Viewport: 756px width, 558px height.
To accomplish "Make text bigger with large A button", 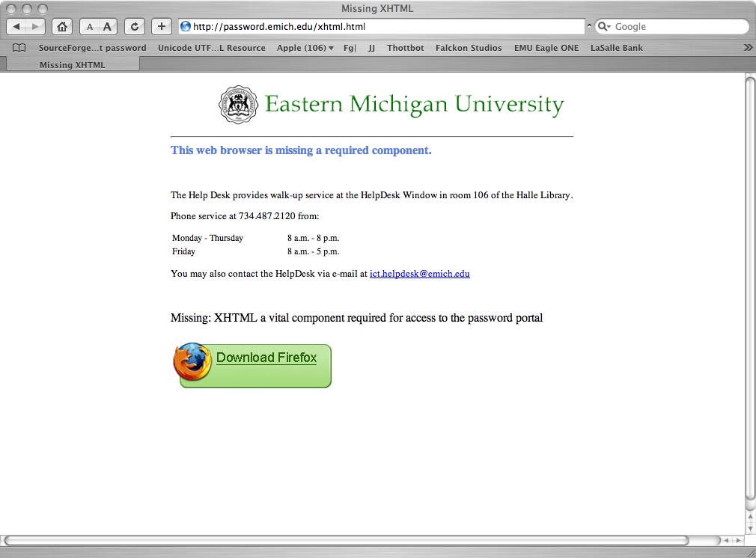I will (x=107, y=26).
